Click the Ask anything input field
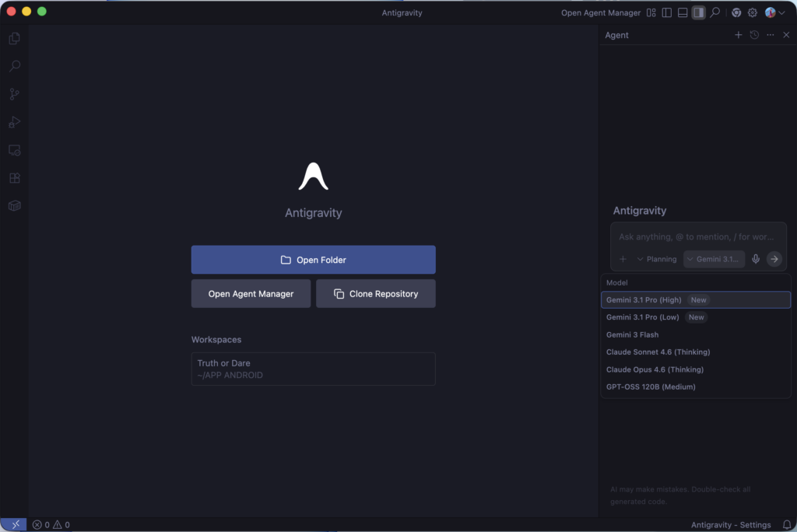Viewport: 797px width, 532px height. 697,236
